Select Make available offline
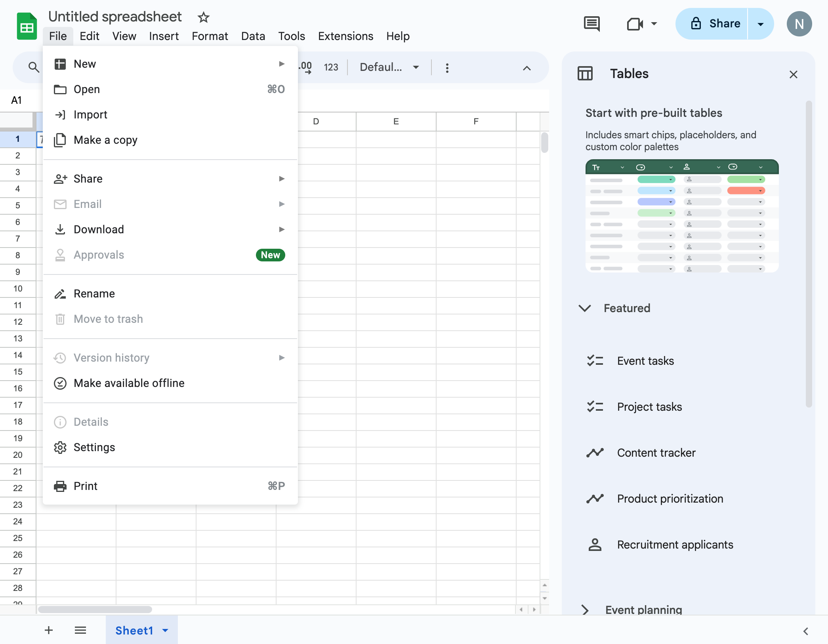828x644 pixels. (170, 383)
